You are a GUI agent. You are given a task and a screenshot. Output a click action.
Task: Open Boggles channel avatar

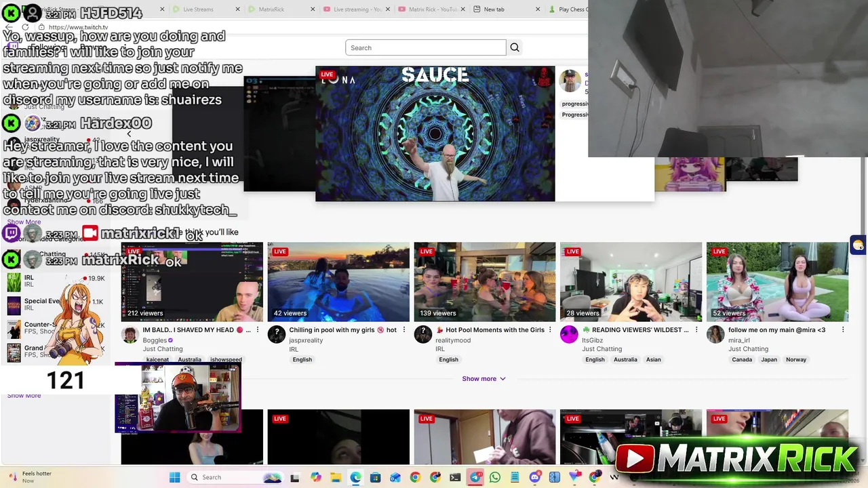click(130, 335)
